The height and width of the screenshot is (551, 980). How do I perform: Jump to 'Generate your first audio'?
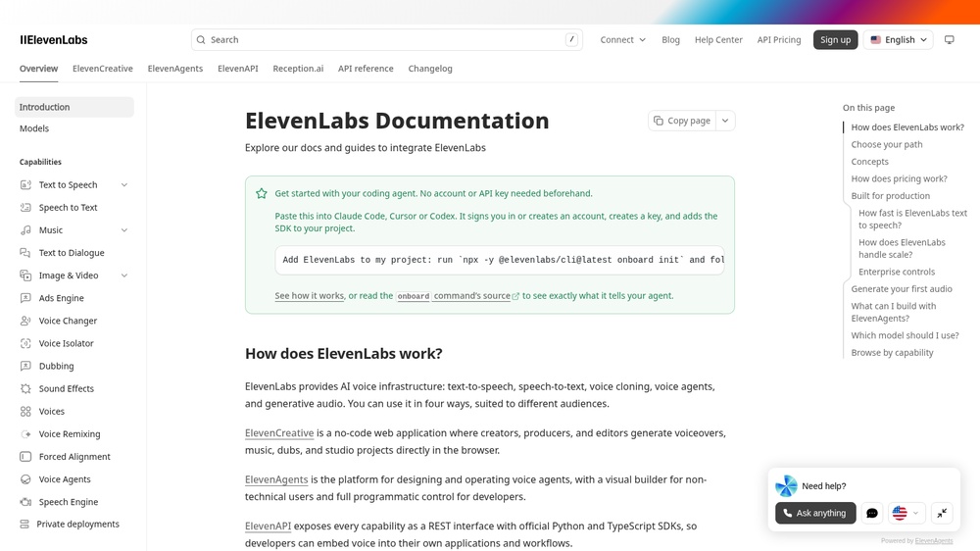(x=902, y=289)
